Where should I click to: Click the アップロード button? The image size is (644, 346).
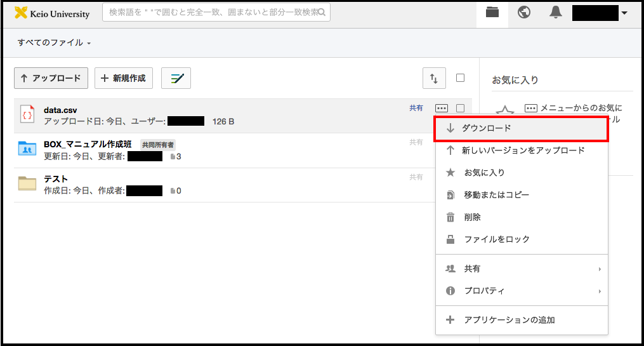(x=51, y=78)
